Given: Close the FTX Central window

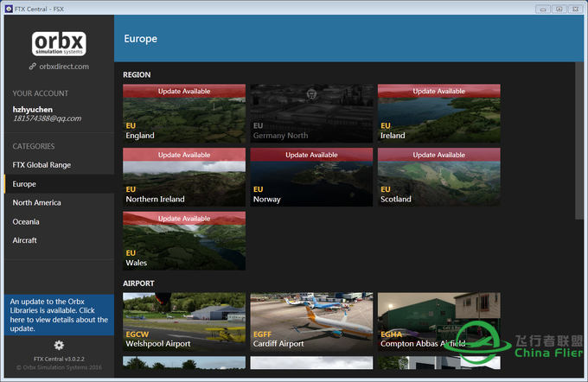Looking at the screenshot, I should click(575, 9).
